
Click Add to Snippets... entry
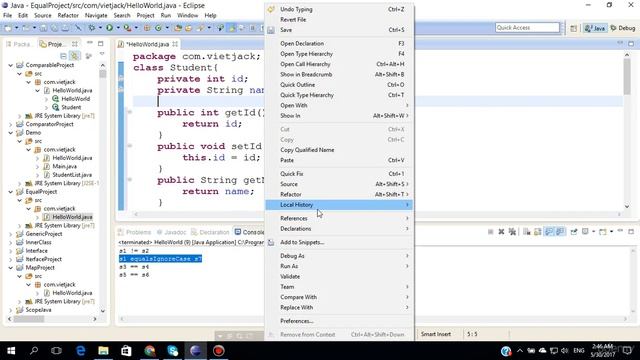coord(339,242)
